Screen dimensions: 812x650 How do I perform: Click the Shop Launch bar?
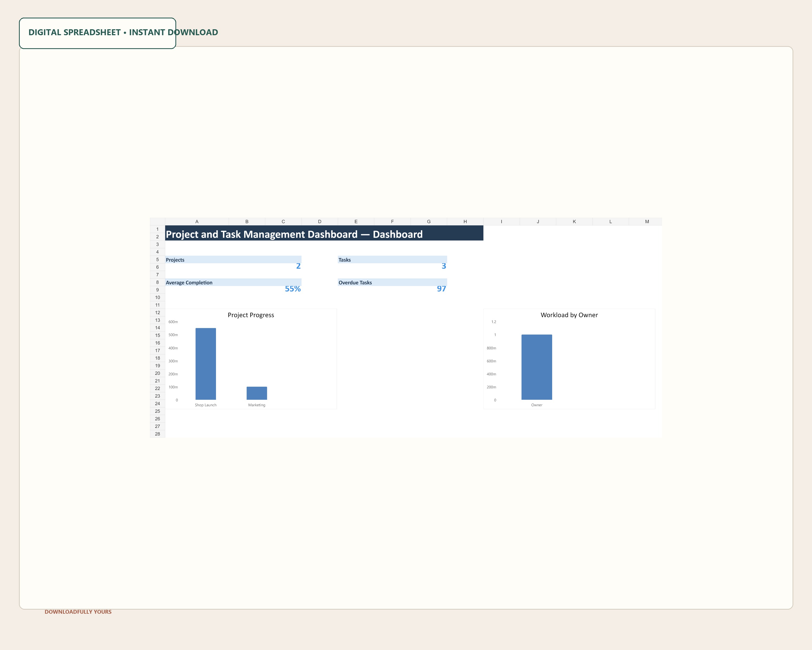point(206,364)
